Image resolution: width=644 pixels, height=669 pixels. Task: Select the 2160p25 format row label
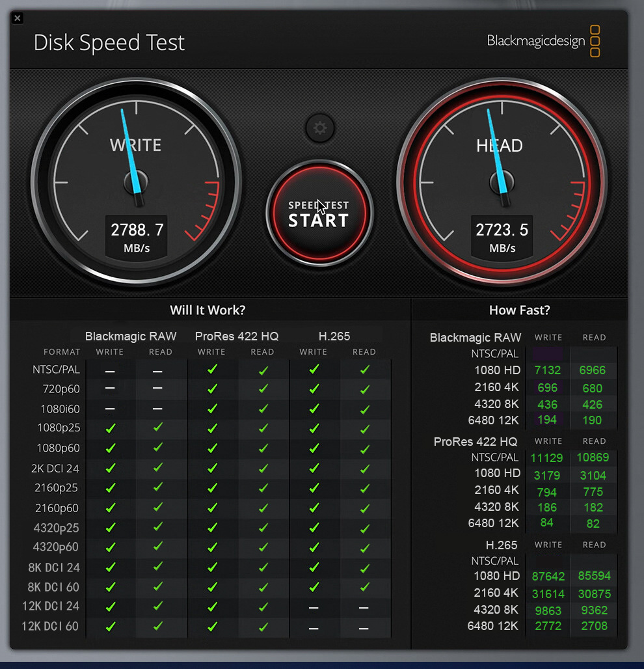(57, 487)
